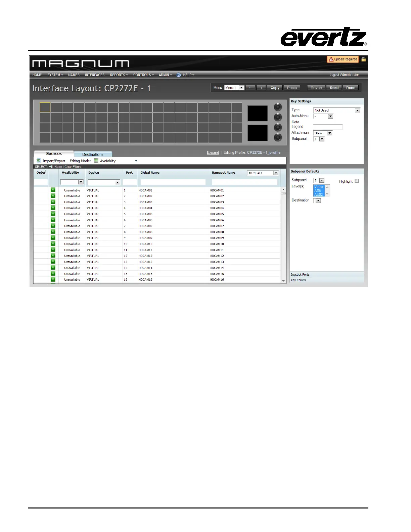This screenshot has height=532, width=411.
Task: Click green V icon for HDCAM13 row
Action: point(53,261)
